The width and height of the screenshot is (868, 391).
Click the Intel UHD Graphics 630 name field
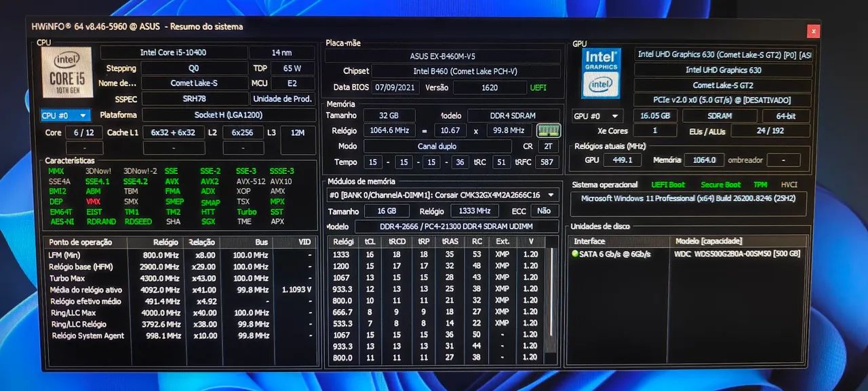[723, 70]
